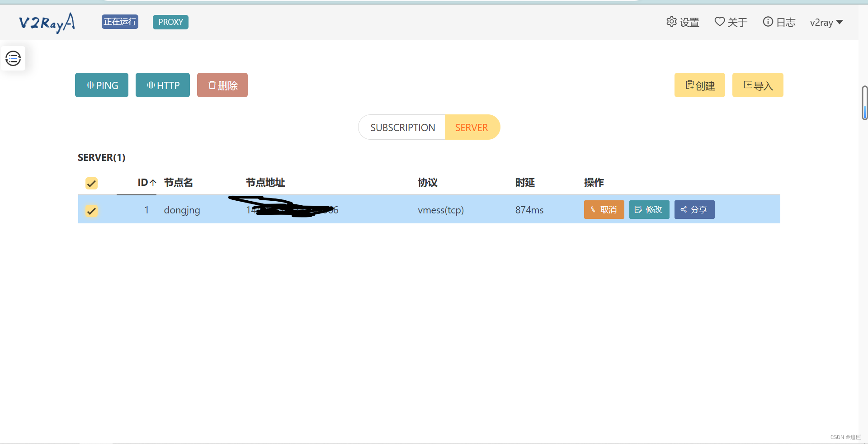This screenshot has height=444, width=868.
Task: Click the 节点名 column header
Action: [178, 182]
